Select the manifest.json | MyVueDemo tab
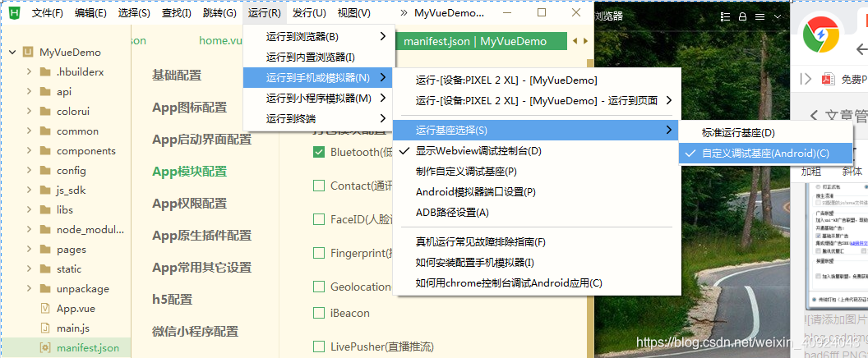868x358 pixels. pos(481,42)
